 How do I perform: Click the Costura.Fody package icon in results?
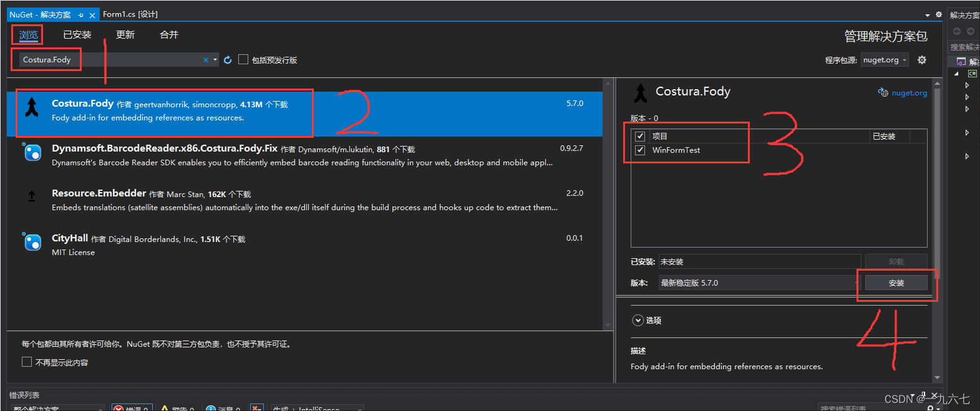pos(32,107)
